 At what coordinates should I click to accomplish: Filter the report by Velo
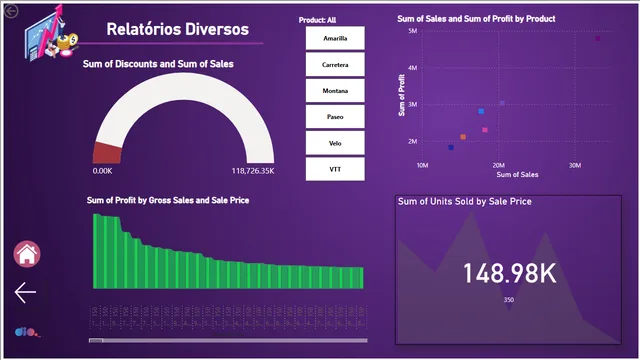[x=335, y=143]
